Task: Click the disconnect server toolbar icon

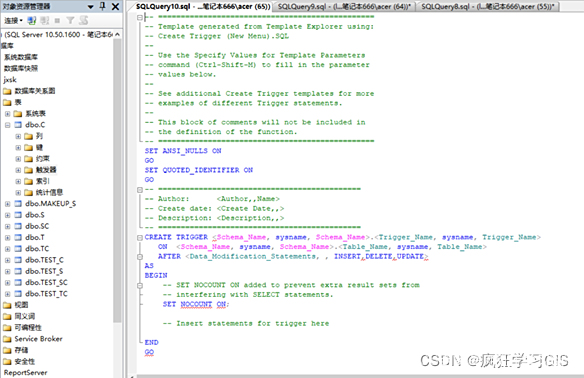Action: (x=45, y=20)
